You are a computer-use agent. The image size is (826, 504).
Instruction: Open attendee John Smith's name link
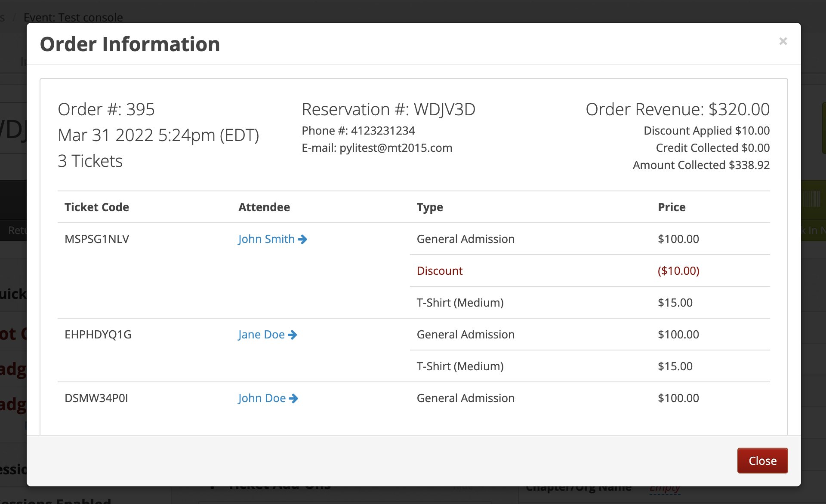pyautogui.click(x=266, y=239)
